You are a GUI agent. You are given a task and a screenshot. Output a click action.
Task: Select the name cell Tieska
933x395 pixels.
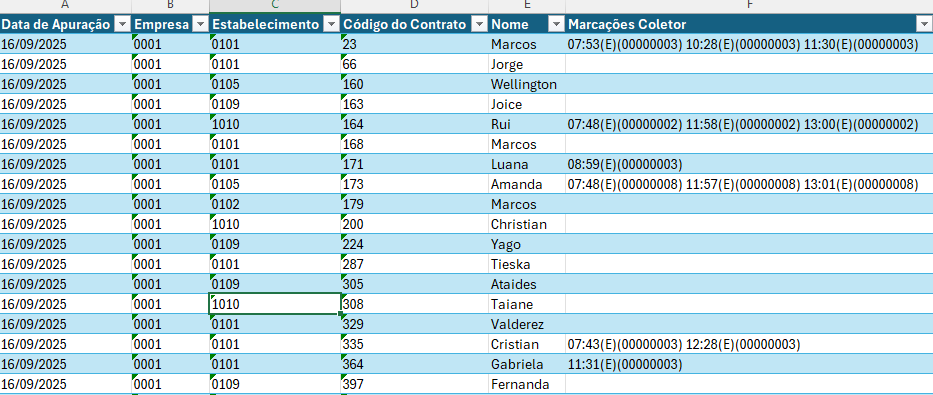(x=527, y=264)
